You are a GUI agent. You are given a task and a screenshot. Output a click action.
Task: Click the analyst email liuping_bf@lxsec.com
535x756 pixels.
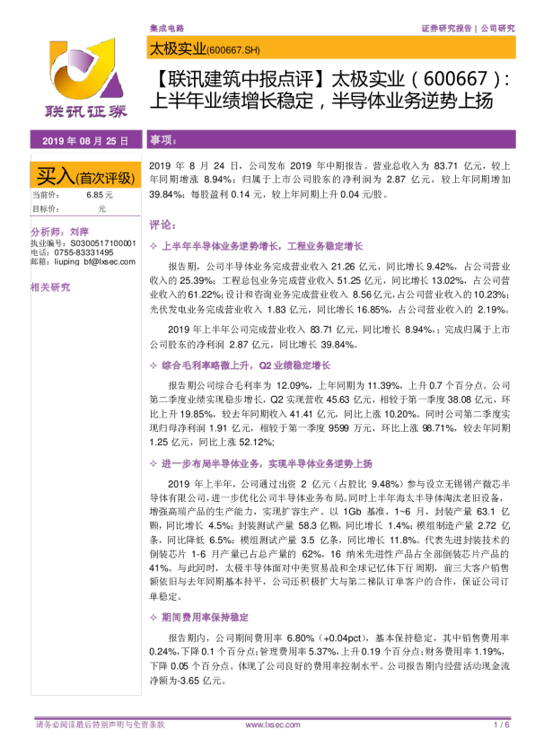[x=95, y=262]
